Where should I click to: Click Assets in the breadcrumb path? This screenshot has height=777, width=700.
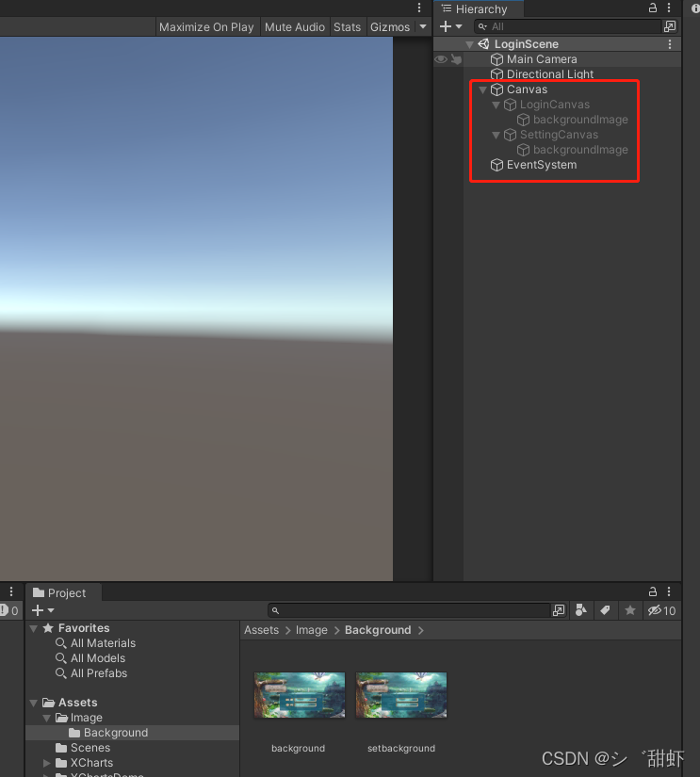pyautogui.click(x=261, y=630)
